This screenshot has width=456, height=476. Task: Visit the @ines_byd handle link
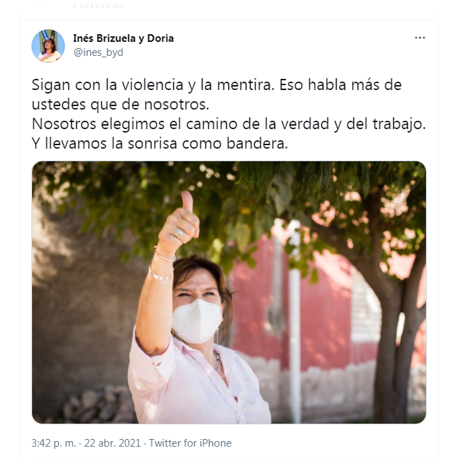point(98,52)
